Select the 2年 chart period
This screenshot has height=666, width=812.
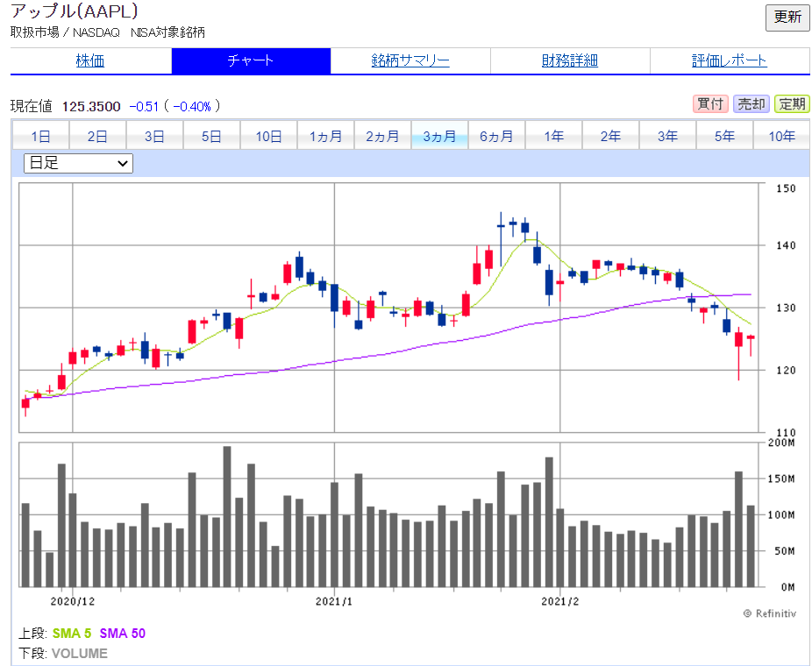(x=610, y=136)
